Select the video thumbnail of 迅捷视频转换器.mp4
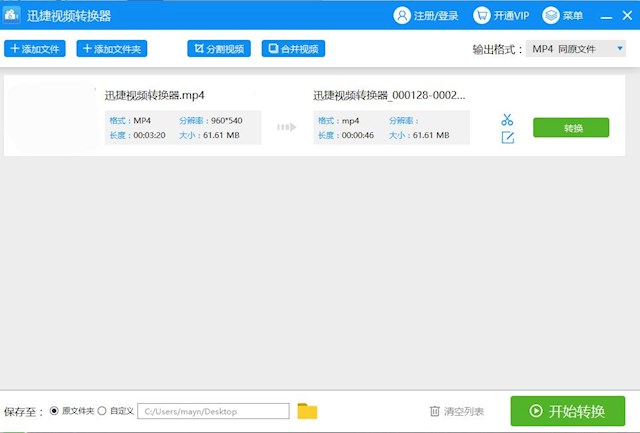 pos(52,115)
